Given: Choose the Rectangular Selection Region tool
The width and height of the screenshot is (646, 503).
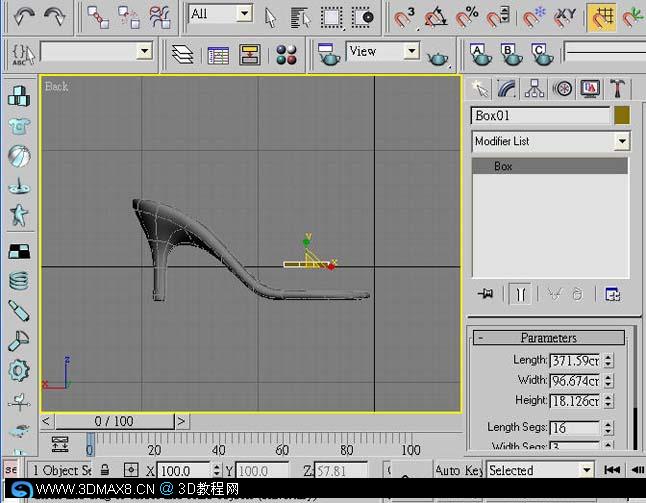Looking at the screenshot, I should 332,18.
